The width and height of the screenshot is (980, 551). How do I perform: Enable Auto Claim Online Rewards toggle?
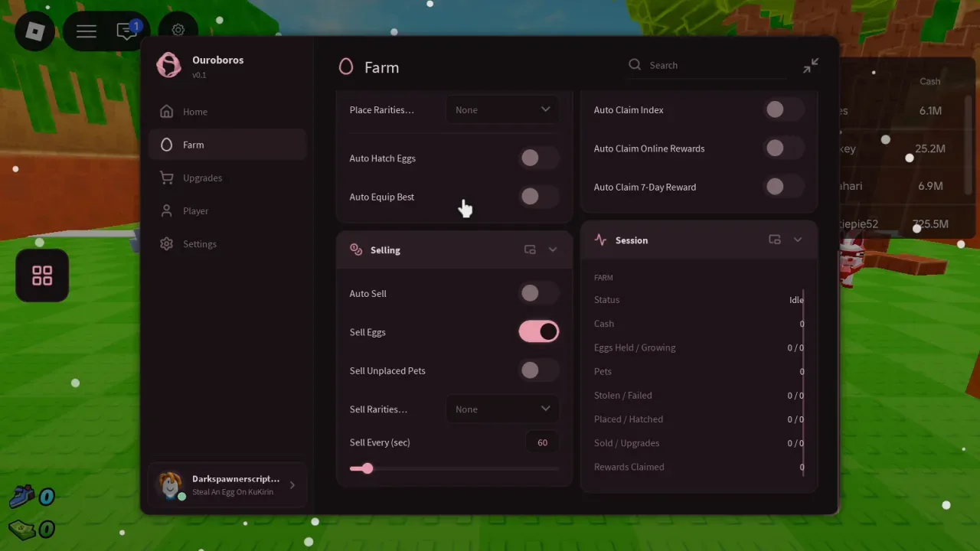tap(784, 148)
